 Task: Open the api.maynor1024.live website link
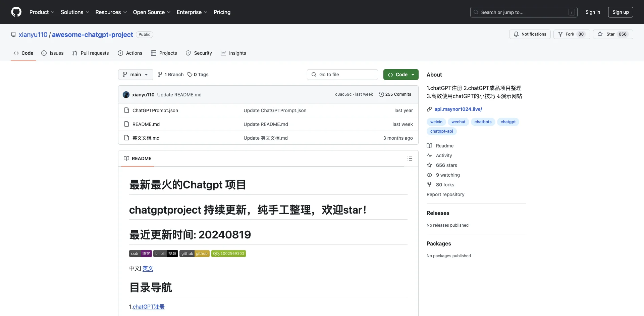tap(458, 109)
